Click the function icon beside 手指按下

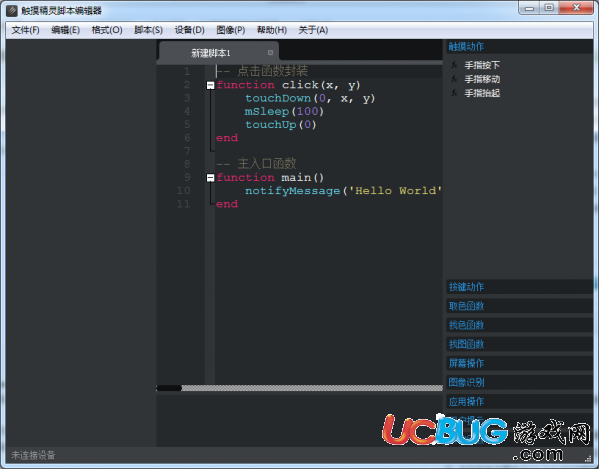[x=454, y=65]
